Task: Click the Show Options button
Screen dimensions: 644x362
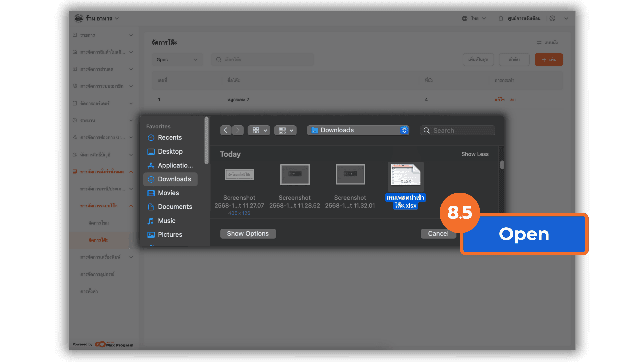Action: point(248,234)
